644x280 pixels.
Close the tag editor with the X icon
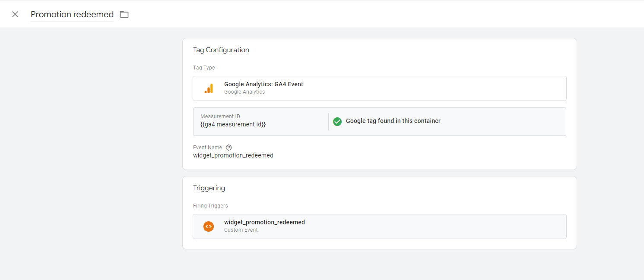point(15,14)
